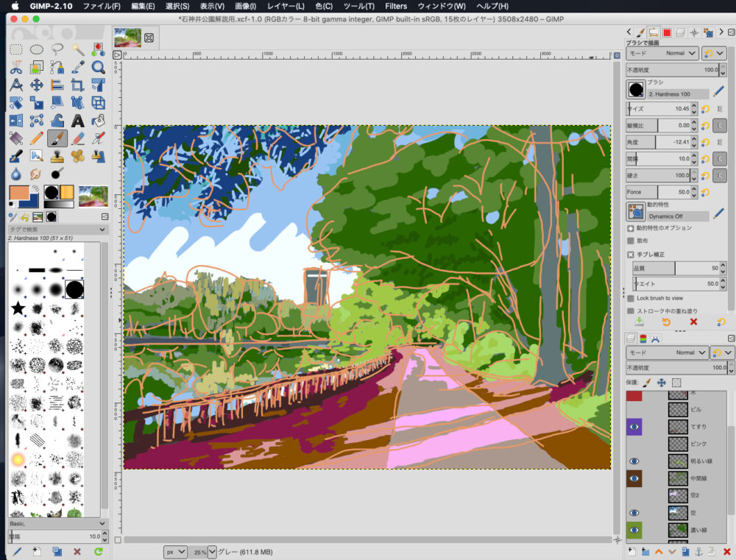Pick the Crop tool
The image size is (736, 560).
tap(78, 85)
